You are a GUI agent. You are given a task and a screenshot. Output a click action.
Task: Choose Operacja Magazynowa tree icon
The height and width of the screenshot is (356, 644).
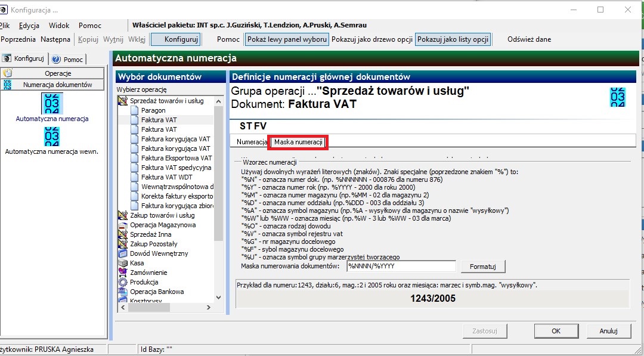click(122, 225)
